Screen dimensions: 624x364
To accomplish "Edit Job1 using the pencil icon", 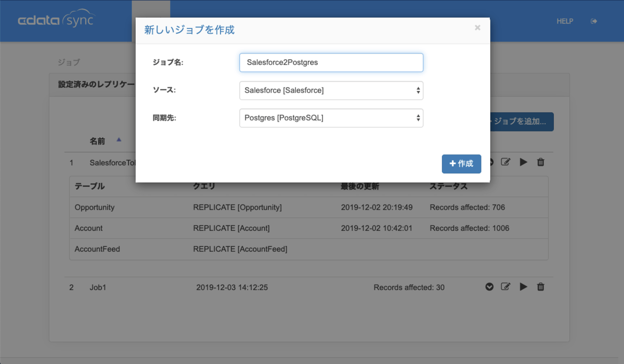I will point(505,287).
